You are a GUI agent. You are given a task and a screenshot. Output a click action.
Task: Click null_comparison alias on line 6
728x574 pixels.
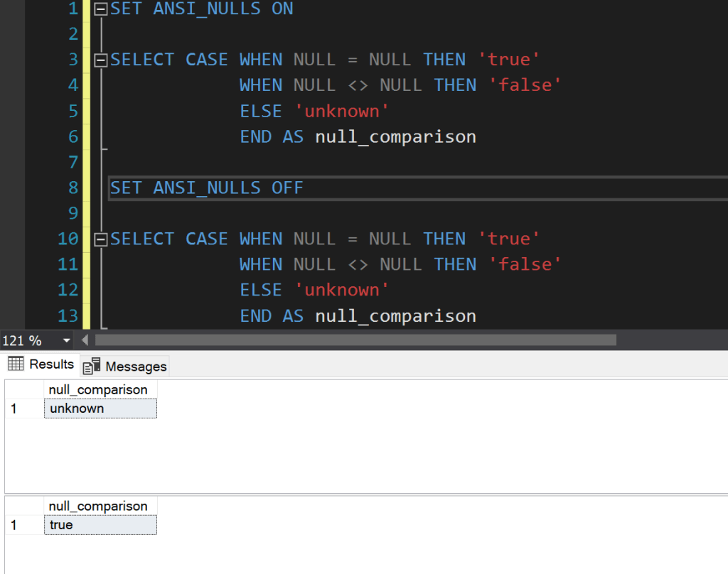coord(395,137)
